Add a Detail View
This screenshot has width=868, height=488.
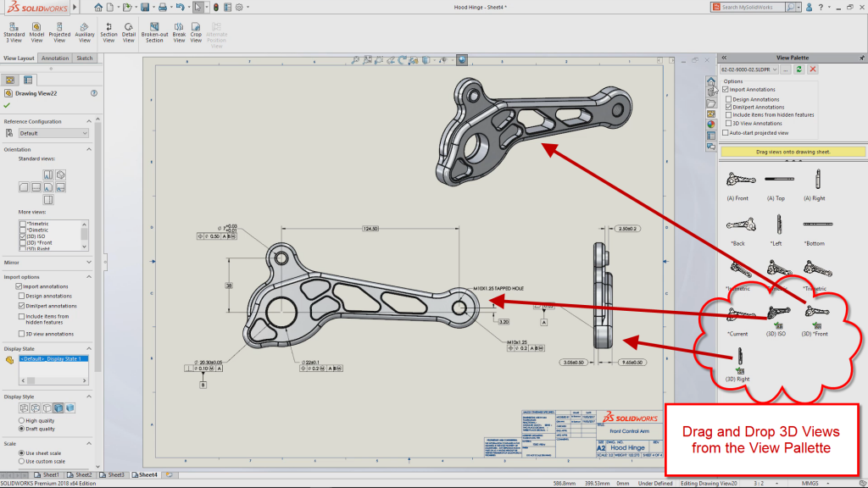[x=129, y=33]
